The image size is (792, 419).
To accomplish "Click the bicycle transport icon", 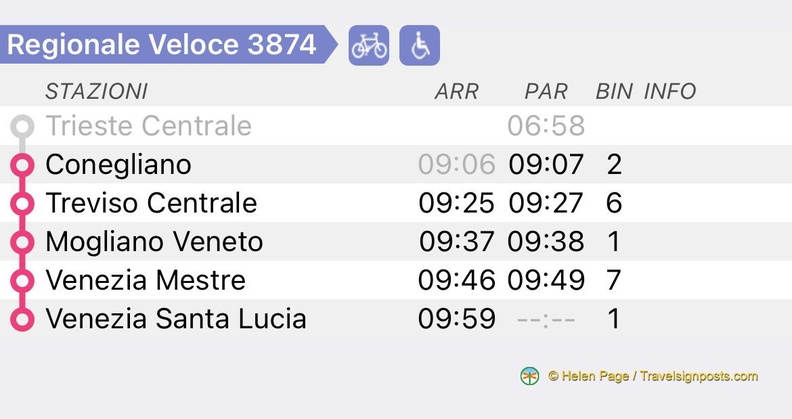I will (x=368, y=46).
